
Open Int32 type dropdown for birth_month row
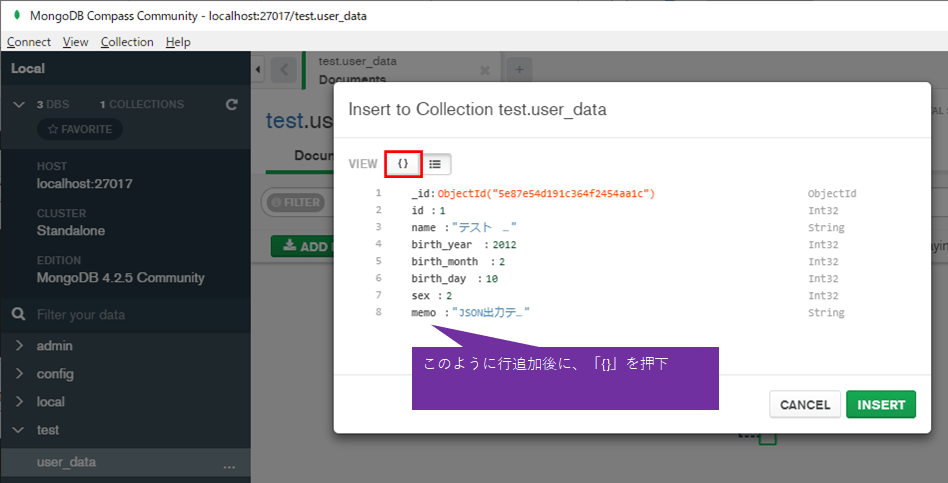tap(823, 262)
